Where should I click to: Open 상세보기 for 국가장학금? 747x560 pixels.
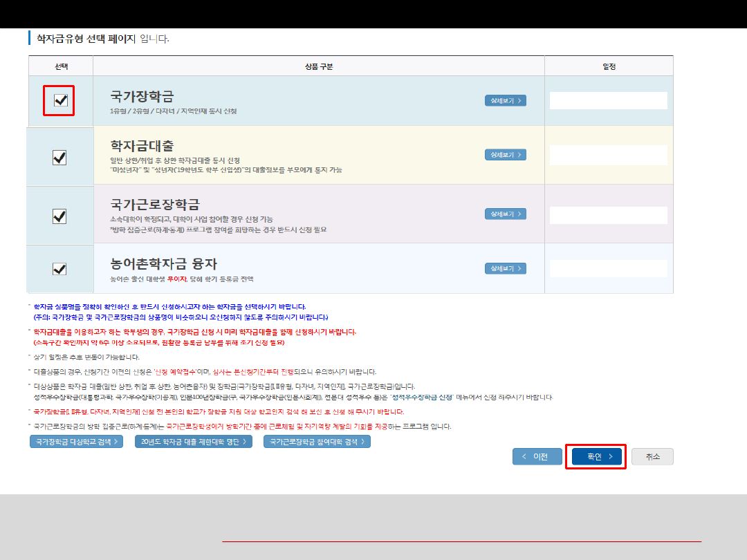pos(505,101)
